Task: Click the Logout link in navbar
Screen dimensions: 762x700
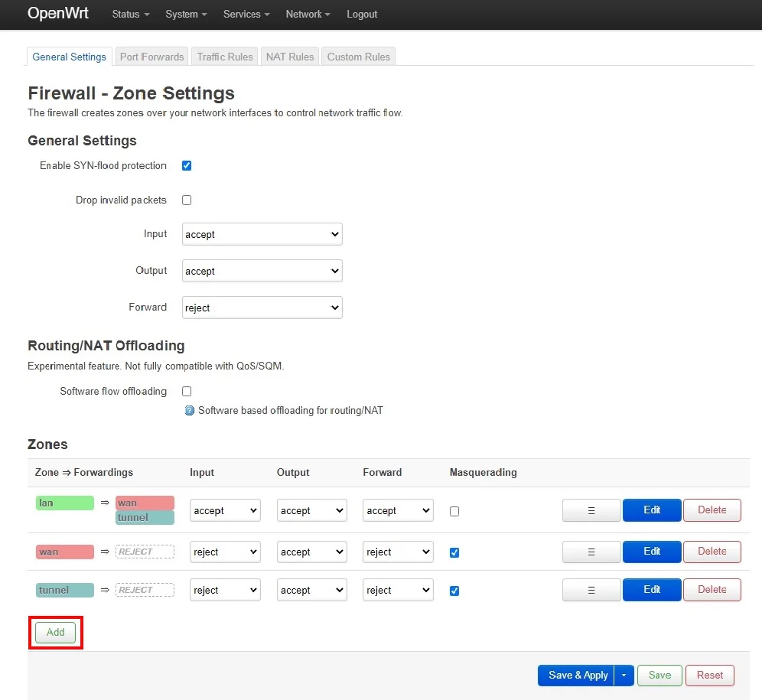Action: click(362, 15)
